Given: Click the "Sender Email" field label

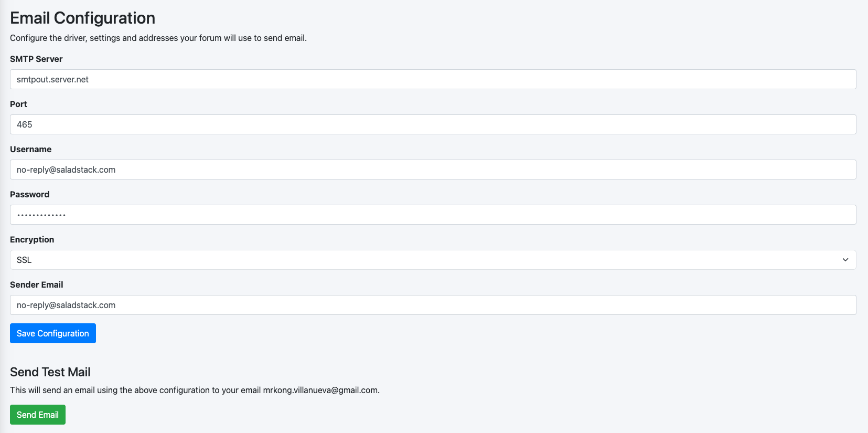Looking at the screenshot, I should click(37, 284).
